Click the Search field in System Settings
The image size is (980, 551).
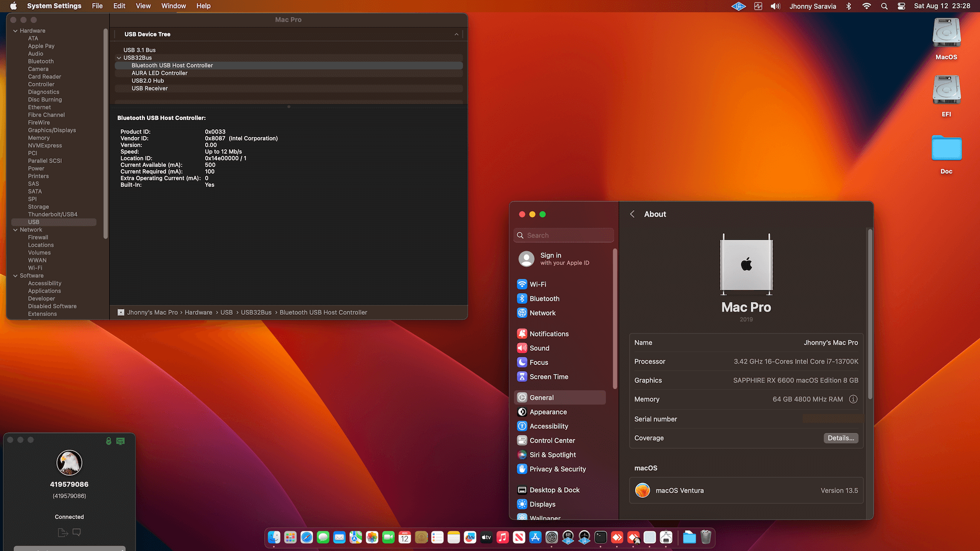click(563, 235)
